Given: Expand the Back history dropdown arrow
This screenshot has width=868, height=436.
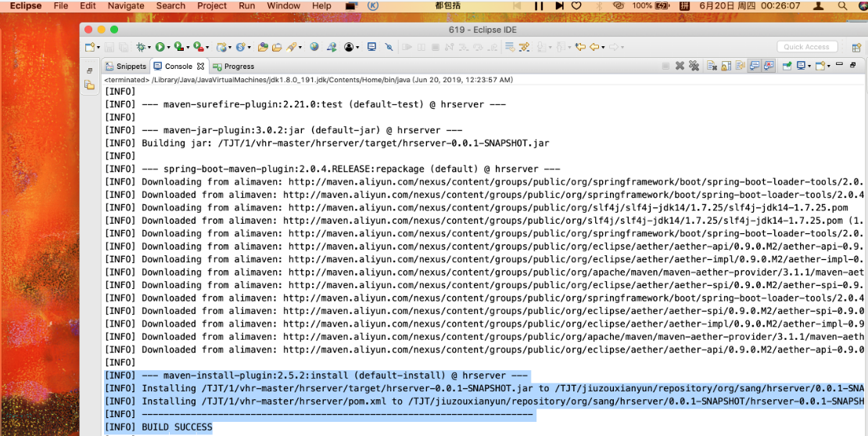Looking at the screenshot, I should coord(604,48).
